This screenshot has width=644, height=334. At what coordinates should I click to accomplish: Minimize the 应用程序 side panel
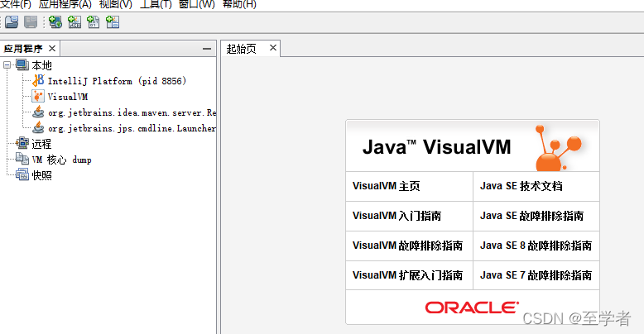(x=207, y=49)
